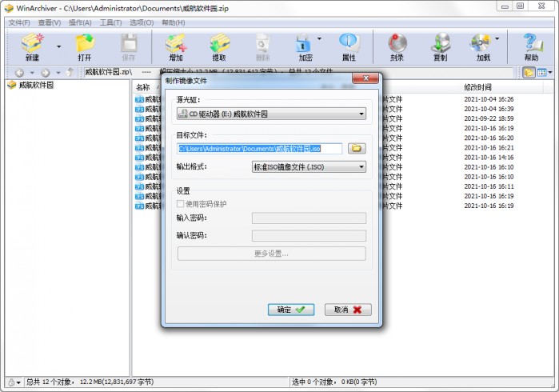Click the 确定 button in the dialog

tap(291, 310)
